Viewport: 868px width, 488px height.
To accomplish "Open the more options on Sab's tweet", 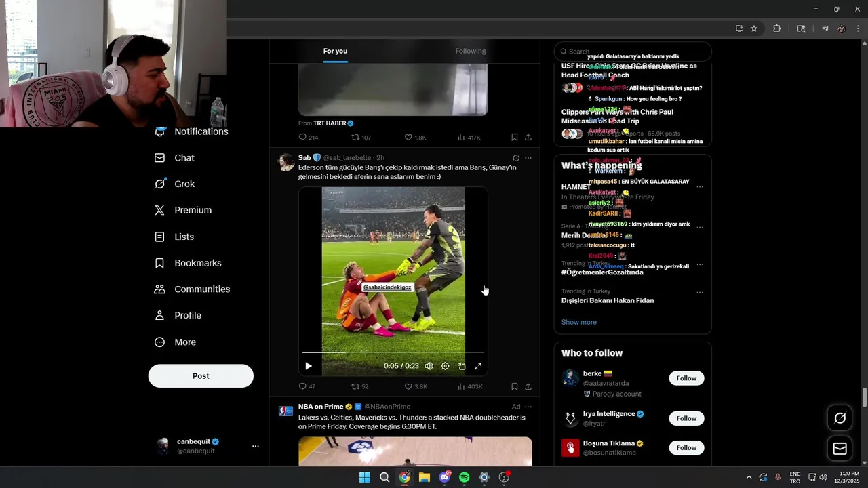I will point(528,158).
